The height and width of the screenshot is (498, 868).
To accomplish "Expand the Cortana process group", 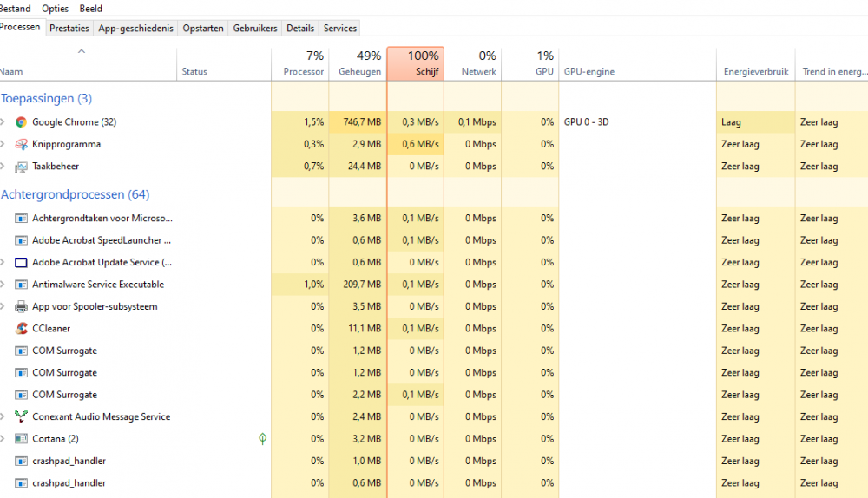I will click(3, 439).
